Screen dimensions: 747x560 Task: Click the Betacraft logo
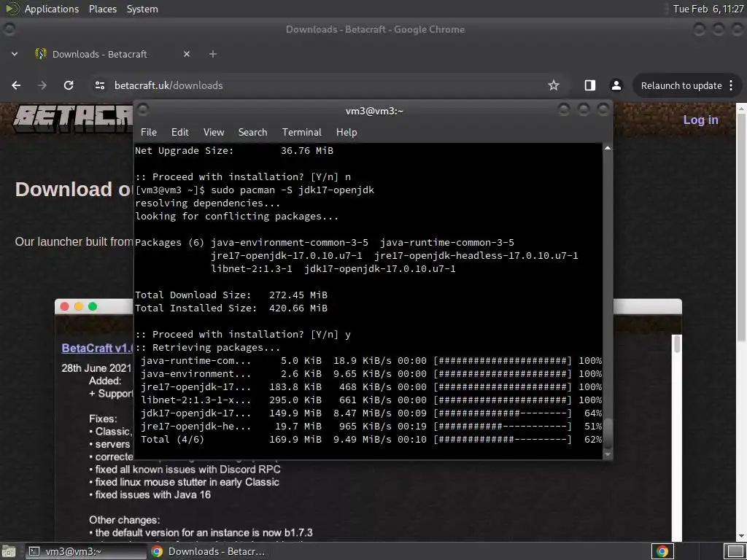tap(73, 120)
